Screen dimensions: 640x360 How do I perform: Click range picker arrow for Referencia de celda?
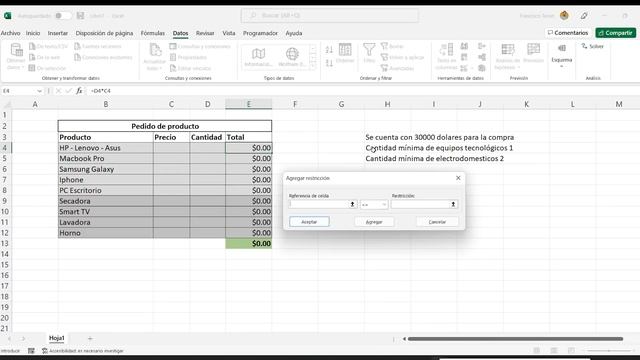pos(353,204)
